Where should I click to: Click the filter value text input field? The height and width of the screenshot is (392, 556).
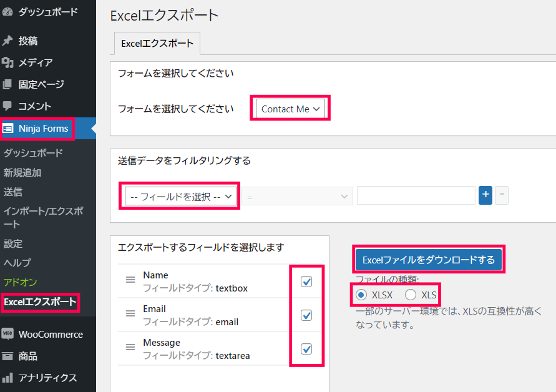pos(416,195)
